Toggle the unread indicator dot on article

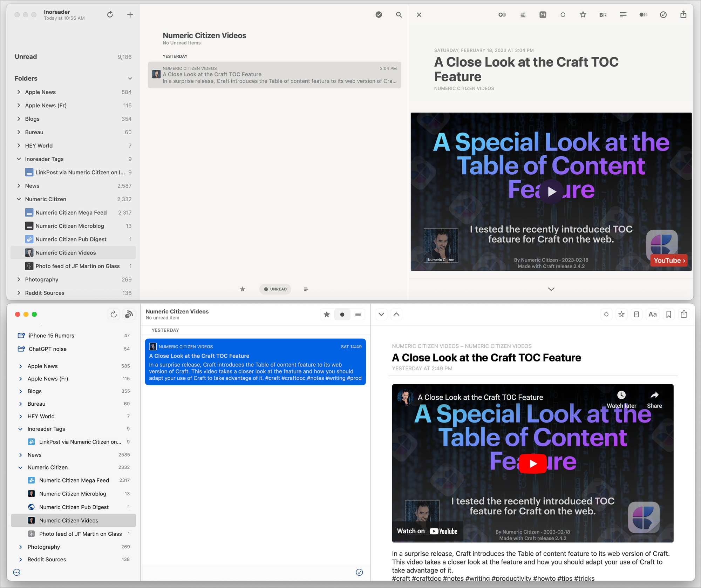tap(342, 315)
